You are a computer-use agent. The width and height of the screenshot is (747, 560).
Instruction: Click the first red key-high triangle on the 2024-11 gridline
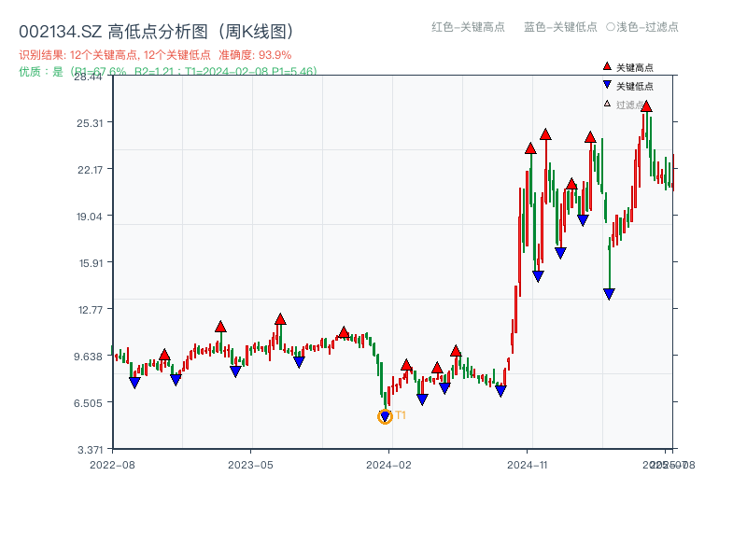pos(530,148)
